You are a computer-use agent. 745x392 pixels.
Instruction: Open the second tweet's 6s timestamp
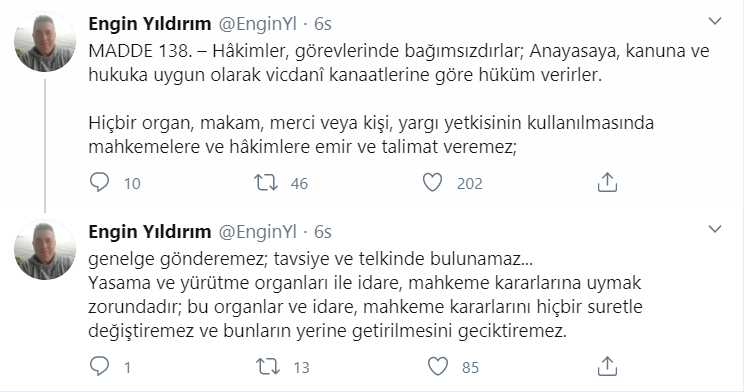[x=323, y=232]
